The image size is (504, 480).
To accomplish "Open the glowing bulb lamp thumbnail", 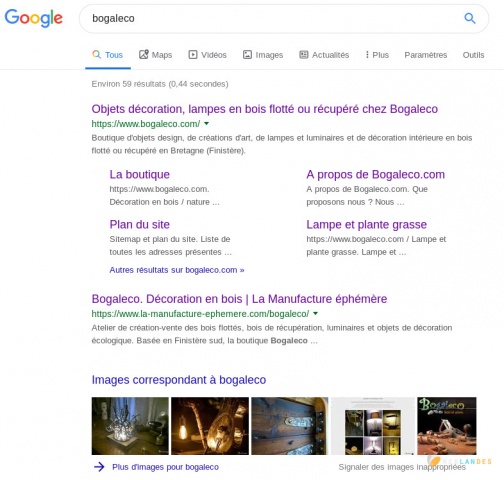I will pos(210,426).
